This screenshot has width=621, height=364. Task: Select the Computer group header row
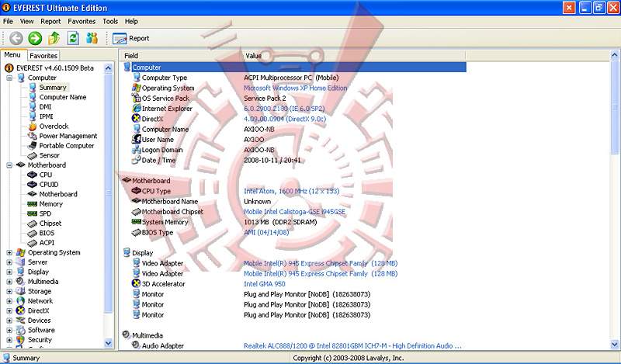click(x=293, y=68)
